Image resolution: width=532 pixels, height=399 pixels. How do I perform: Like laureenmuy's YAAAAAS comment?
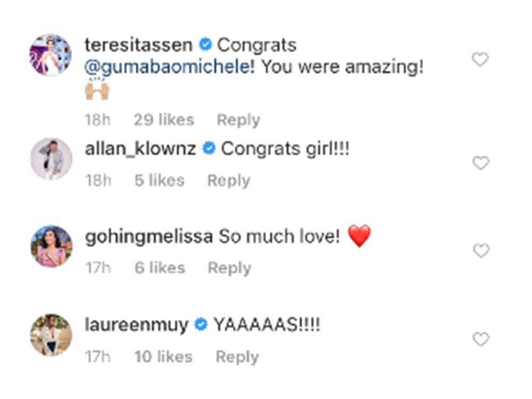coord(480,339)
